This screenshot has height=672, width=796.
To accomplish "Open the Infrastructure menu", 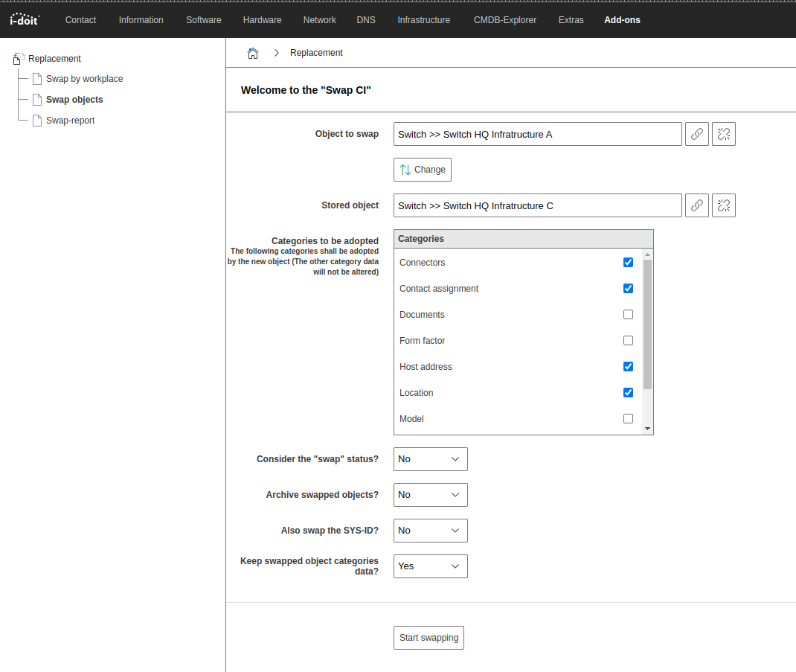I will click(x=423, y=20).
